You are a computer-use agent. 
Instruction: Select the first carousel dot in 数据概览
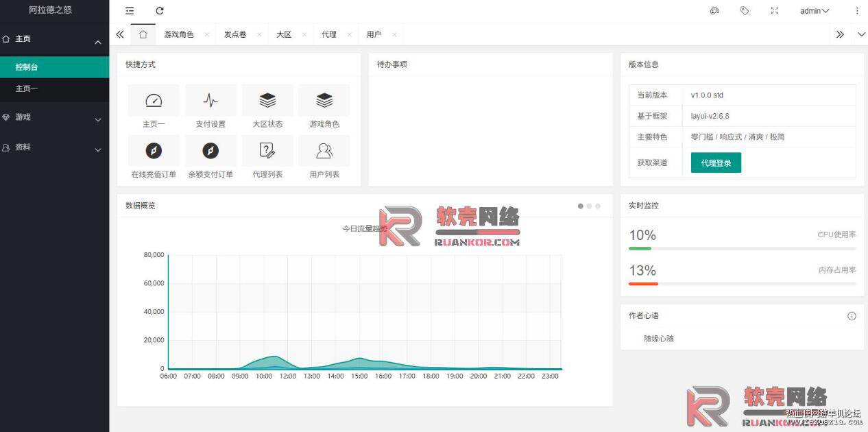pyautogui.click(x=581, y=206)
